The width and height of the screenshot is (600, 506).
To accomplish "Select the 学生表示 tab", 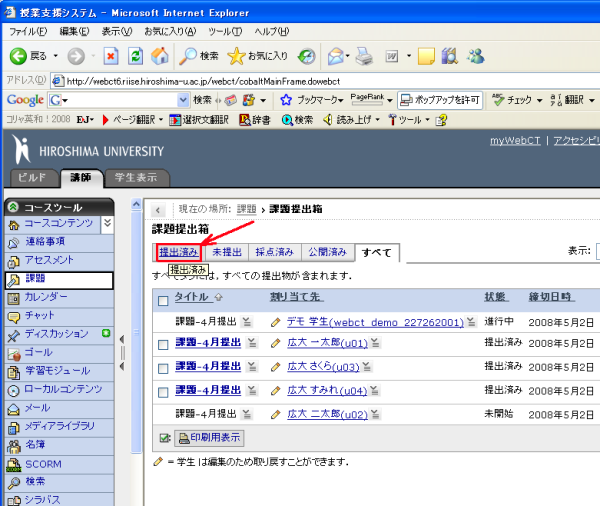I will point(136,178).
